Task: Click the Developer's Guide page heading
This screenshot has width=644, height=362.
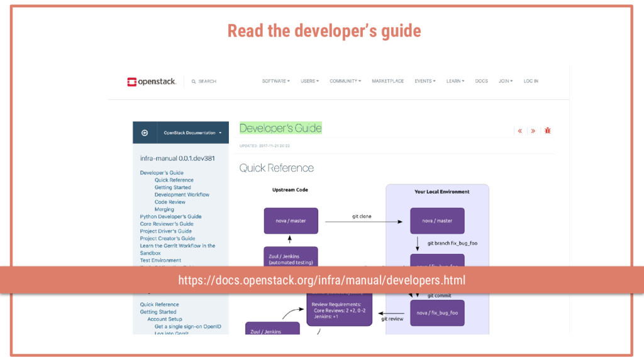Action: [280, 128]
